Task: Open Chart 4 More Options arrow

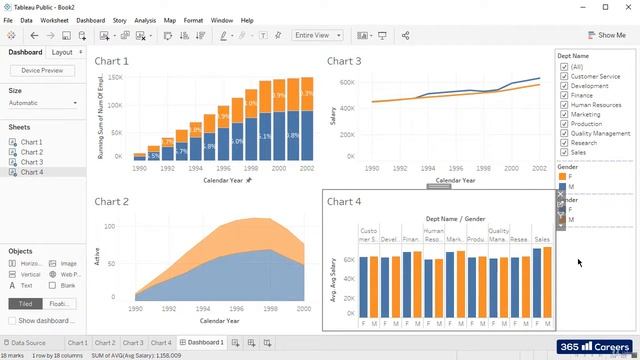Action: (561, 224)
